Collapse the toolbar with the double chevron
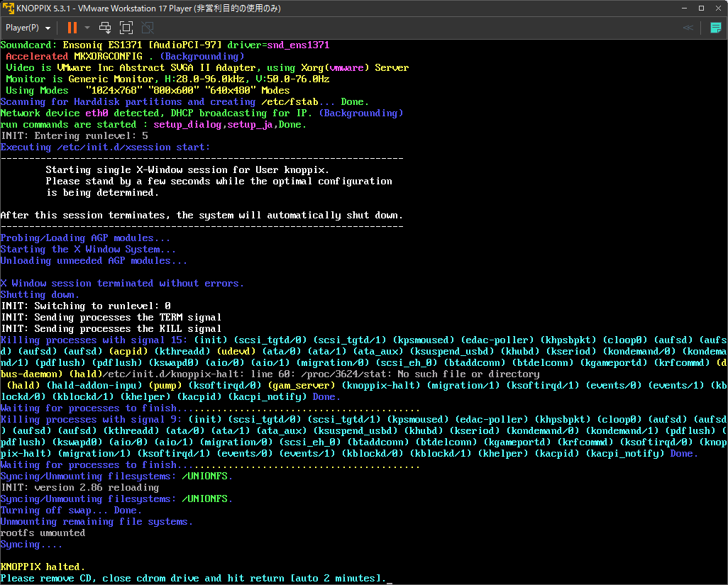Image resolution: width=728 pixels, height=585 pixels. tap(688, 28)
